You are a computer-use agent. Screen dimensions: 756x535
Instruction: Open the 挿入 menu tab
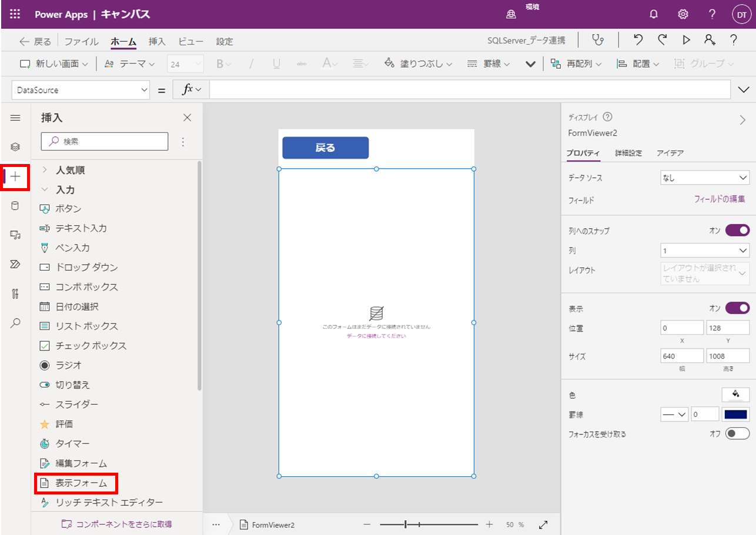click(157, 41)
